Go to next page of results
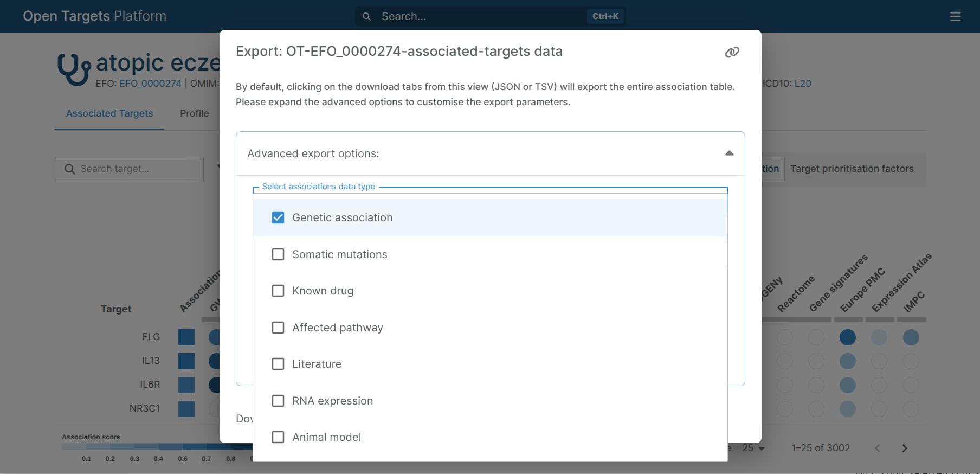Screen dimensions: 980x474 coord(904,448)
